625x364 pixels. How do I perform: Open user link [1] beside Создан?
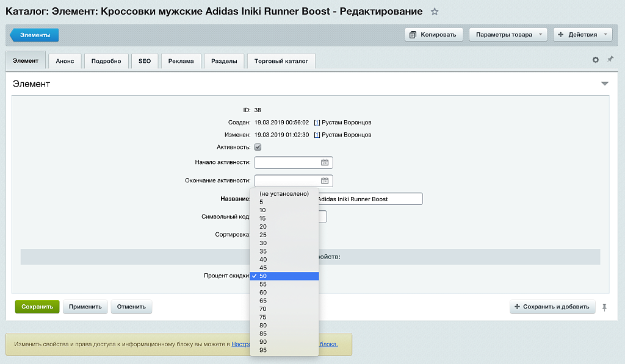[317, 122]
